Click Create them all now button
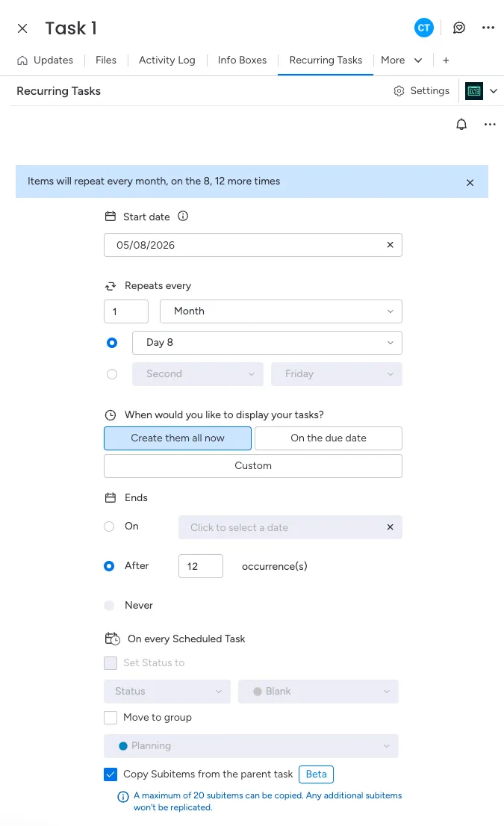This screenshot has height=826, width=504. (x=178, y=438)
